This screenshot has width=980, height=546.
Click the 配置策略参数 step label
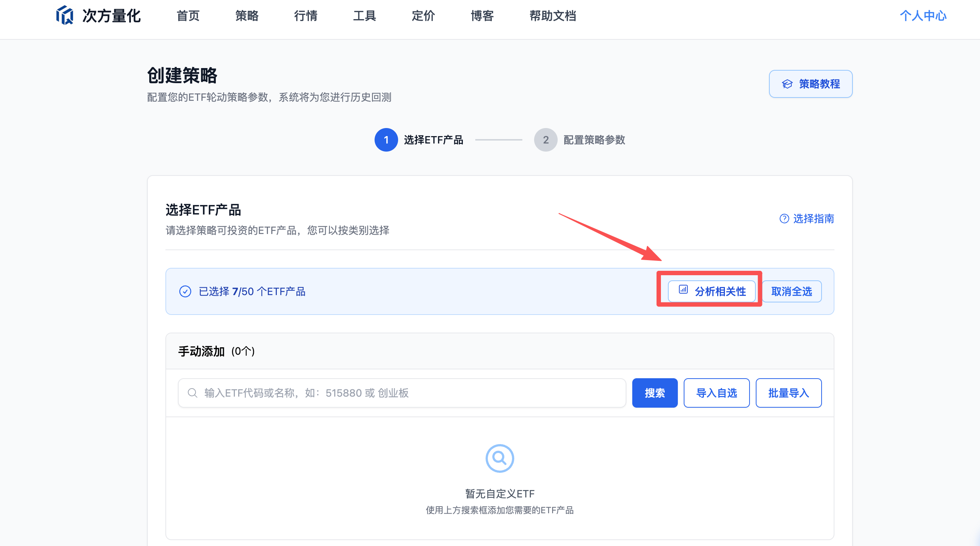(594, 140)
